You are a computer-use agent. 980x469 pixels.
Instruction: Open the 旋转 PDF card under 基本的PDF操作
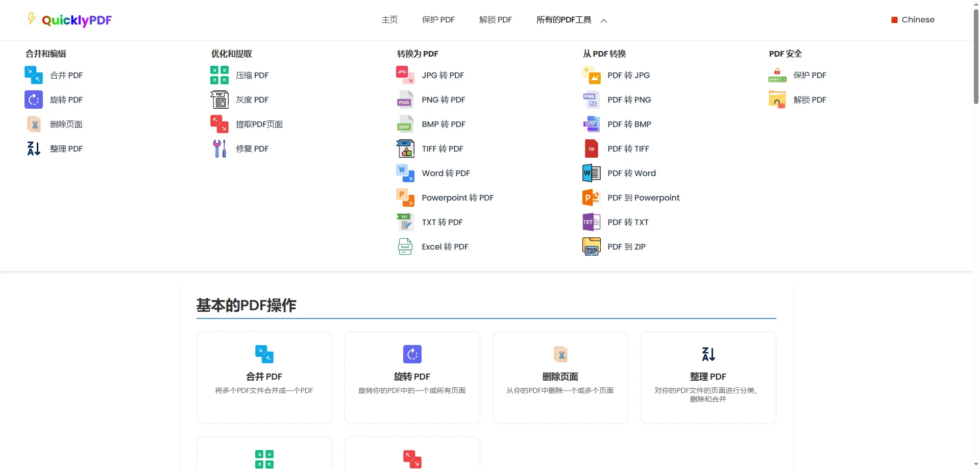[x=412, y=377]
